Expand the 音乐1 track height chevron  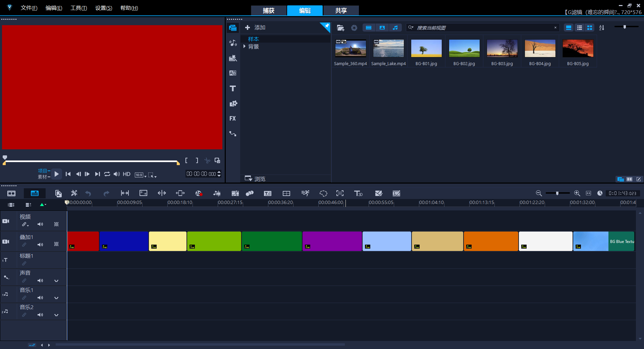[x=56, y=298]
